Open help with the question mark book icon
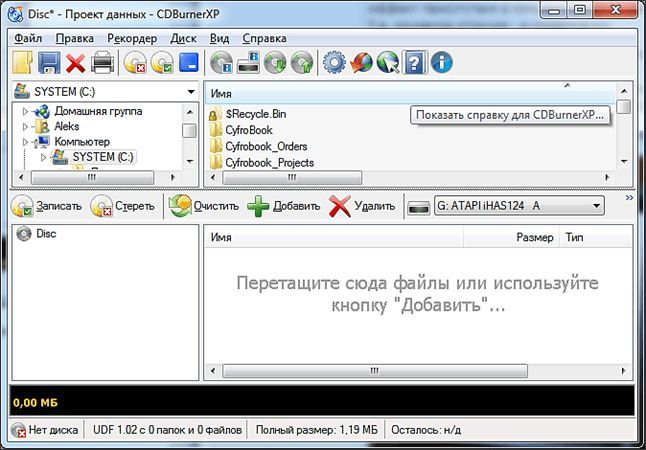This screenshot has height=450, width=646. click(x=415, y=63)
